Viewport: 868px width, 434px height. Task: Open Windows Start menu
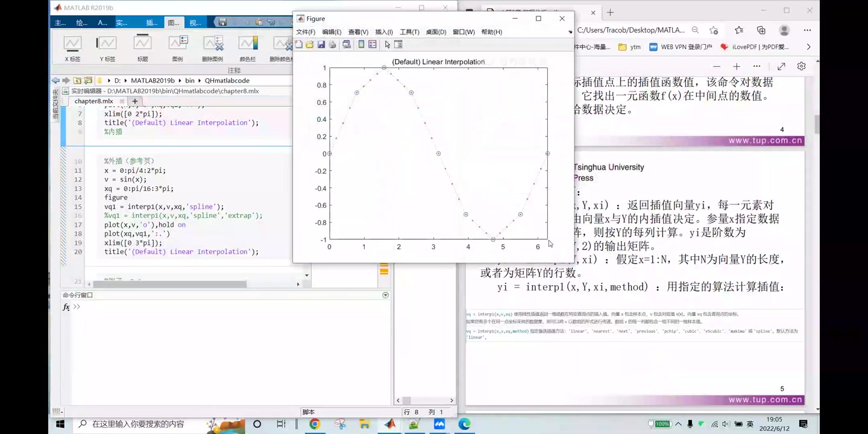coord(60,424)
